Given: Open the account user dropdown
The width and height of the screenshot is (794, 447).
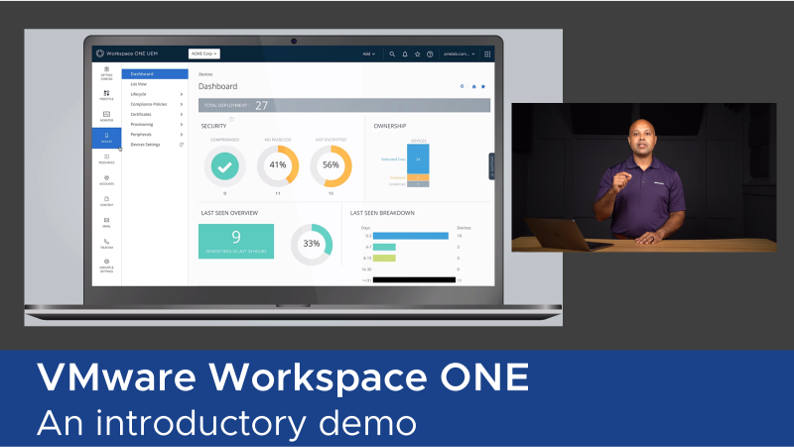Looking at the screenshot, I should pyautogui.click(x=459, y=54).
